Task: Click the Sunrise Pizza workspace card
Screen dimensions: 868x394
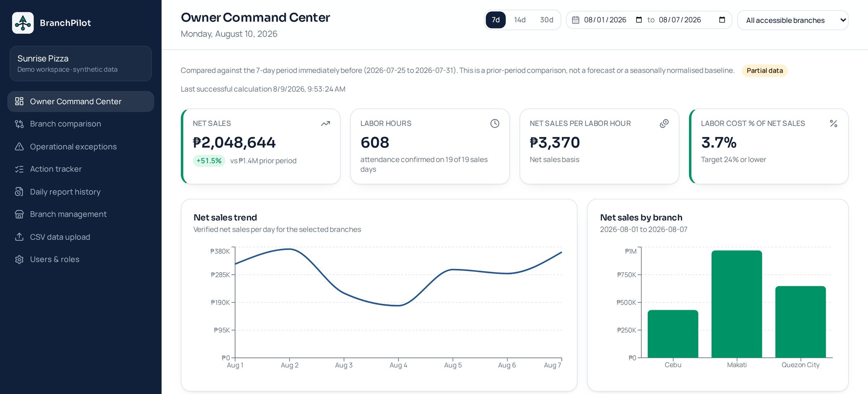Action: [81, 63]
